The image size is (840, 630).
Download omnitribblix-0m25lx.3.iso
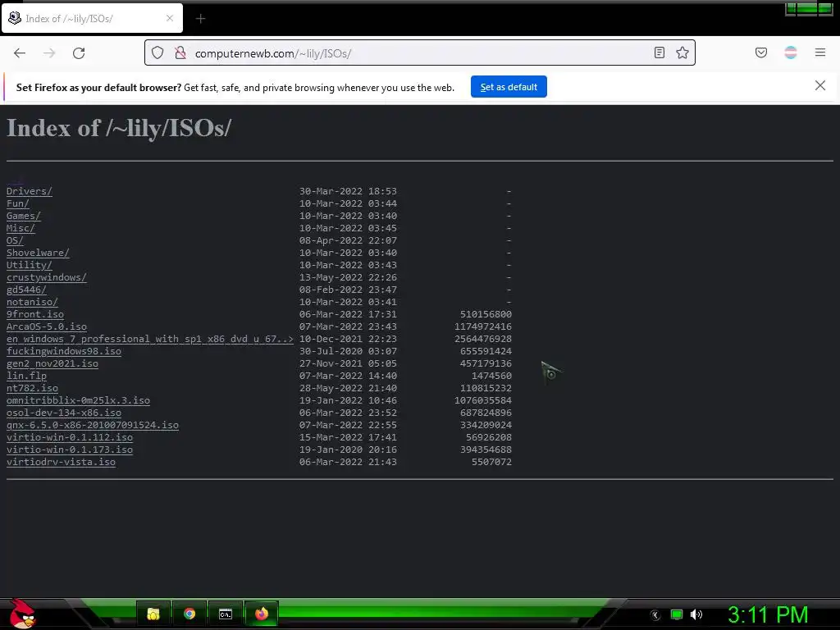tap(78, 400)
